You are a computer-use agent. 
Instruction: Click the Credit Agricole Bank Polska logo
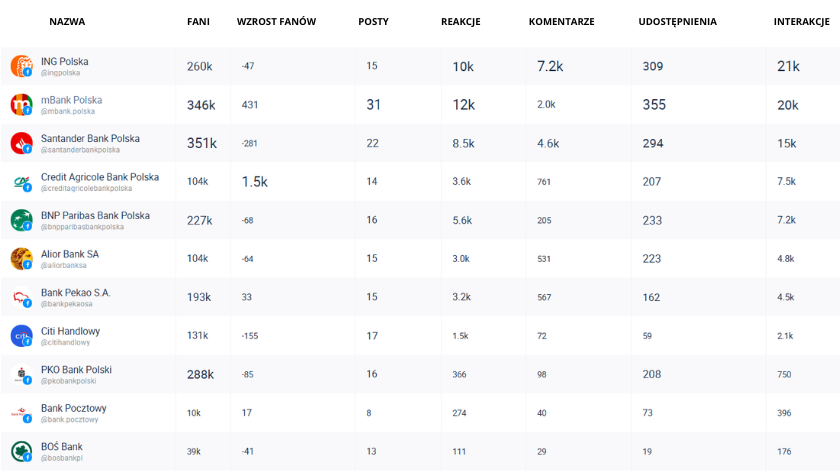(x=21, y=181)
